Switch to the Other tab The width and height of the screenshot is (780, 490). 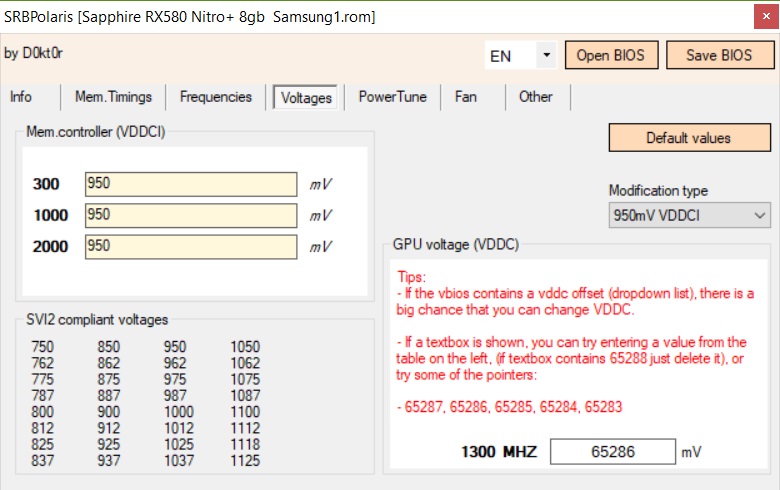(536, 97)
